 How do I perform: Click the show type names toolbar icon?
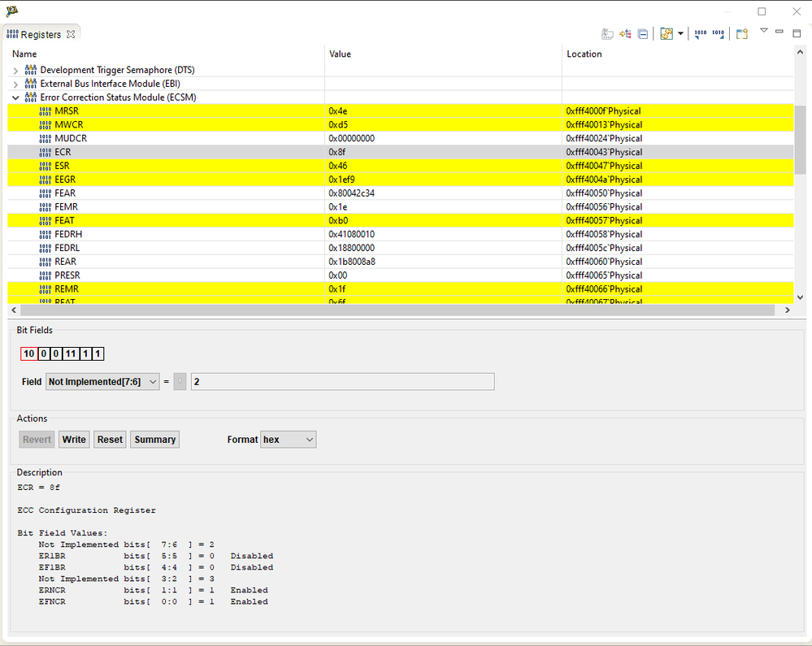click(607, 34)
